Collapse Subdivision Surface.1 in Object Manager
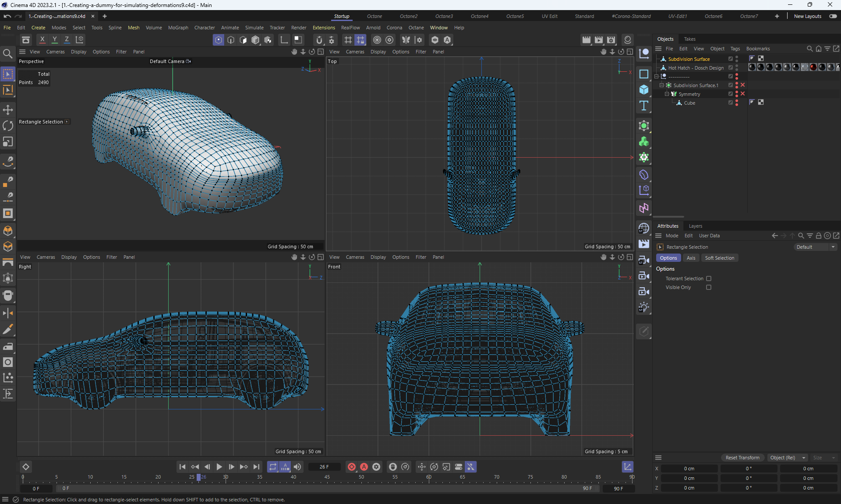841x504 pixels. 661,85
